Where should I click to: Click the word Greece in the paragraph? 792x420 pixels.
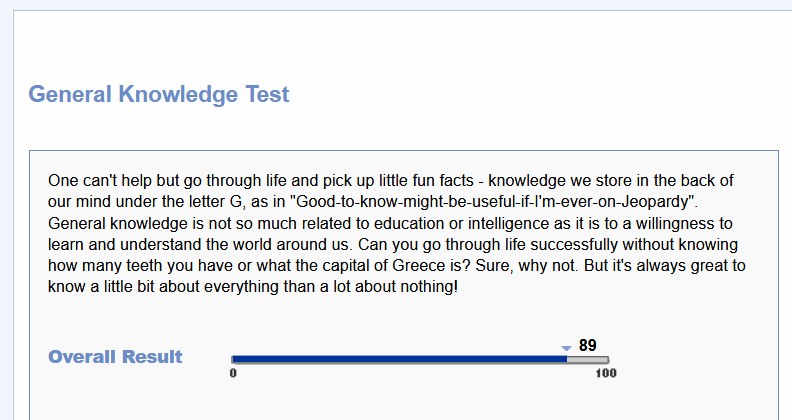(x=419, y=266)
